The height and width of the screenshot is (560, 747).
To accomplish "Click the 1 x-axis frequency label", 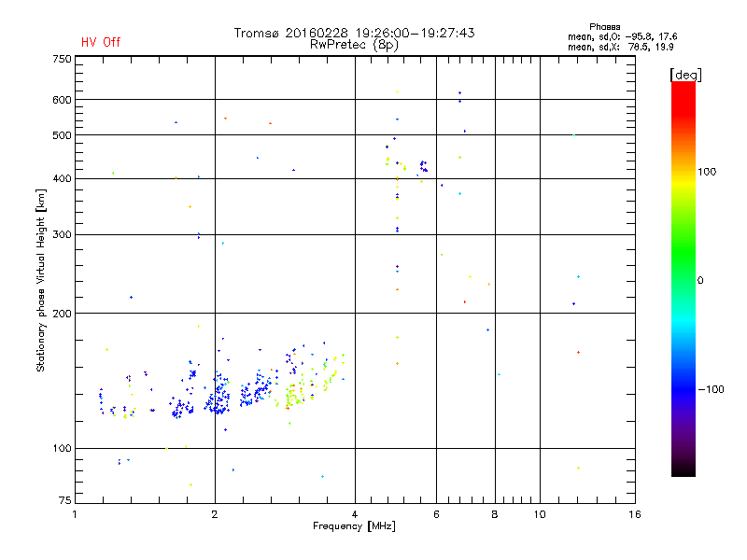I will [x=75, y=514].
